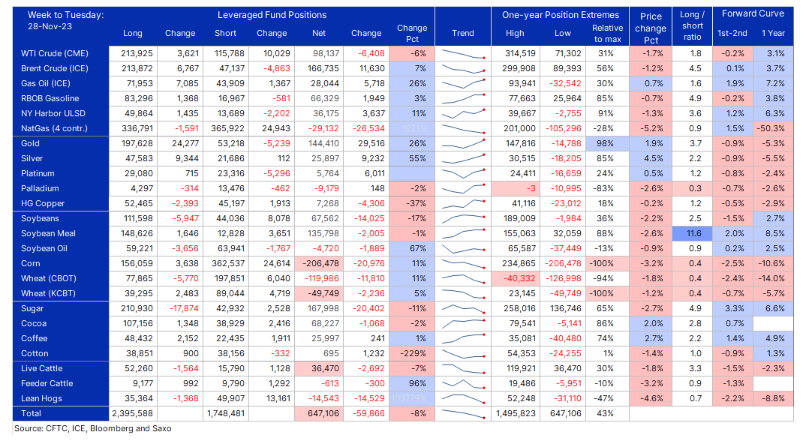Select the Total trend sparkline
The height and width of the screenshot is (442, 808).
point(463,413)
